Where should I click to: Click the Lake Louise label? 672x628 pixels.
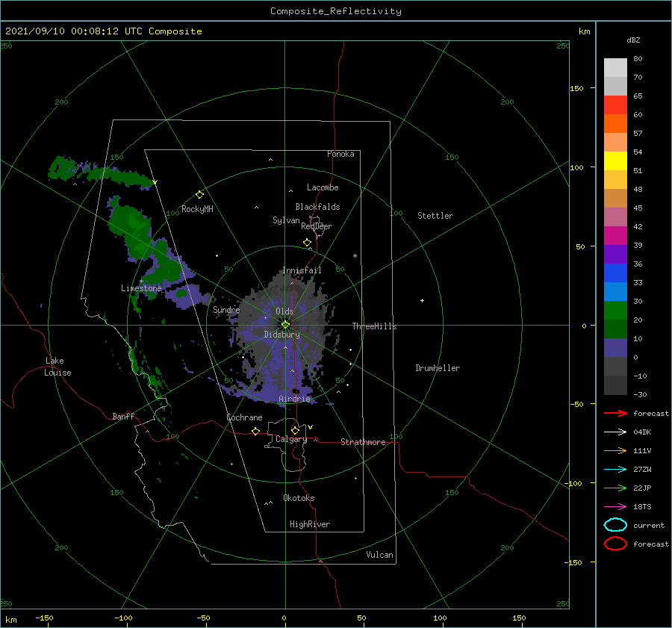(x=57, y=367)
